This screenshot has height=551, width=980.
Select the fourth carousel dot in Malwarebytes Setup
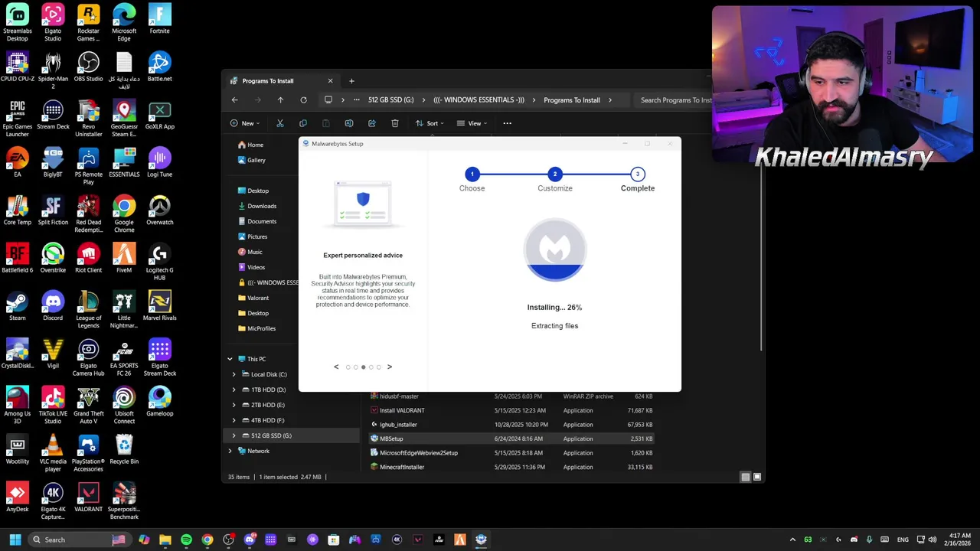pyautogui.click(x=371, y=367)
